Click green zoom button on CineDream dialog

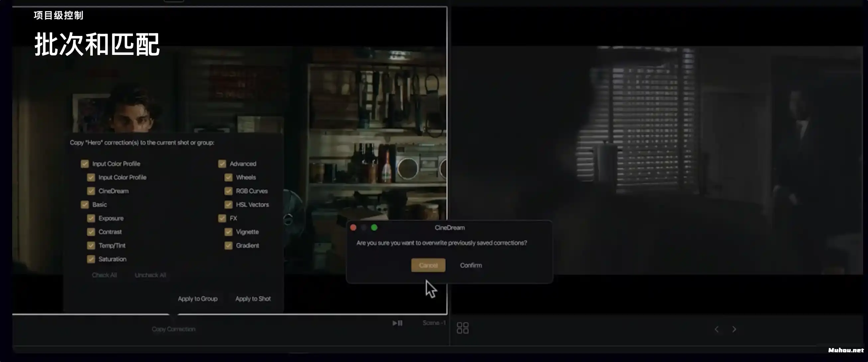[374, 228]
